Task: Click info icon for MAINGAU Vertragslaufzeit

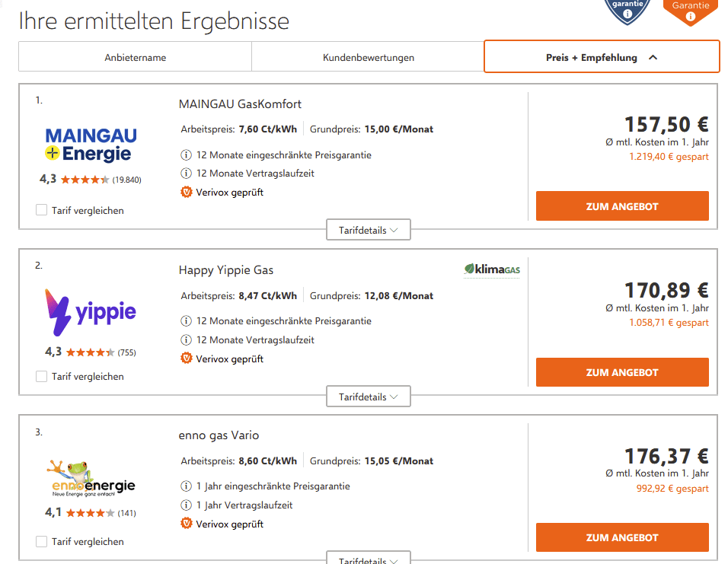Action: point(186,174)
